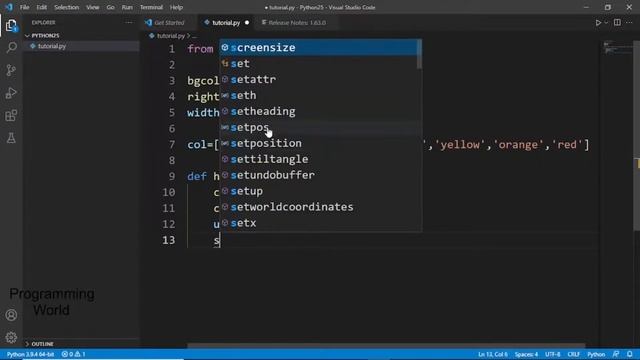Select tutorial.py in the Explorer tree
The height and width of the screenshot is (360, 640).
tap(81, 46)
